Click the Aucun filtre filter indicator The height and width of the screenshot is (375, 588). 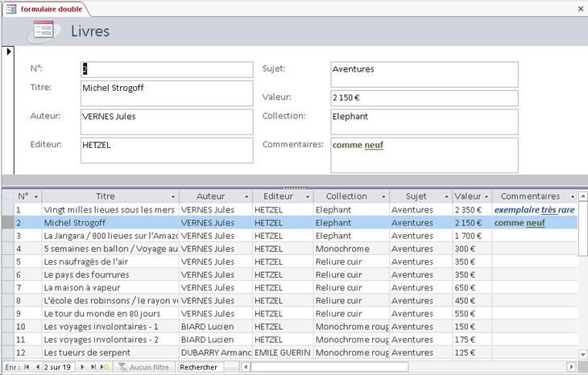(x=144, y=367)
